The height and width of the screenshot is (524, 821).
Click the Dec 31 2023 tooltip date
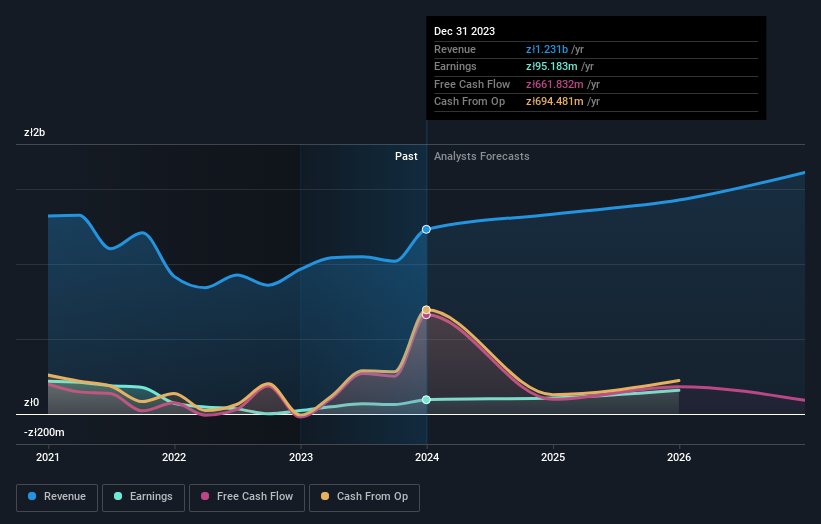pyautogui.click(x=464, y=31)
